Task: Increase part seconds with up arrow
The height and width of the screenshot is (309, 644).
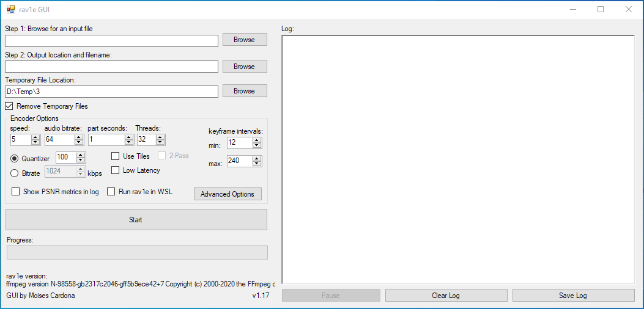Action: [129, 137]
